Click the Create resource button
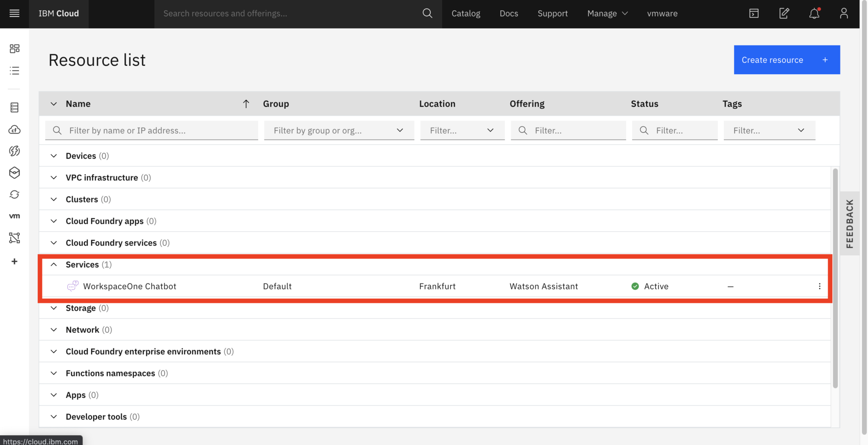The height and width of the screenshot is (445, 868). coord(786,59)
